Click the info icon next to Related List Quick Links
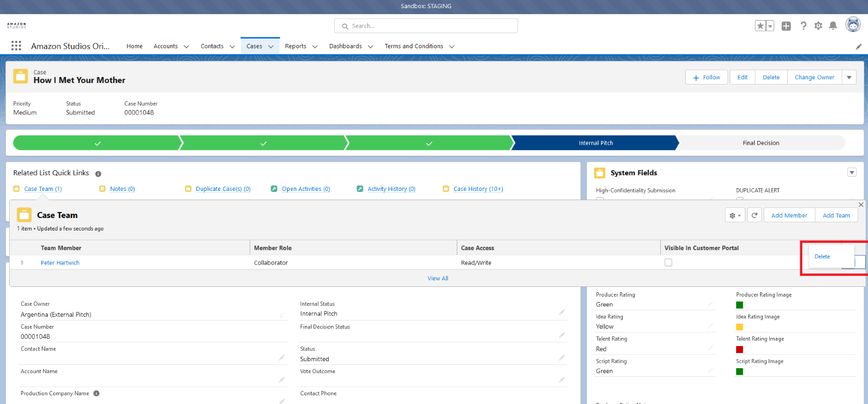868x404 pixels. coord(98,174)
